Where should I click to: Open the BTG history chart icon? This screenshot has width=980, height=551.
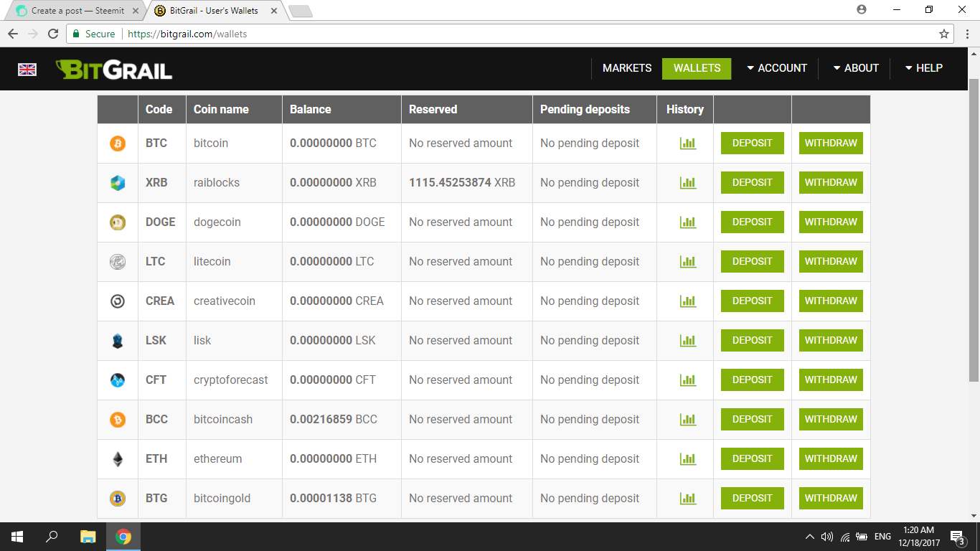(688, 499)
